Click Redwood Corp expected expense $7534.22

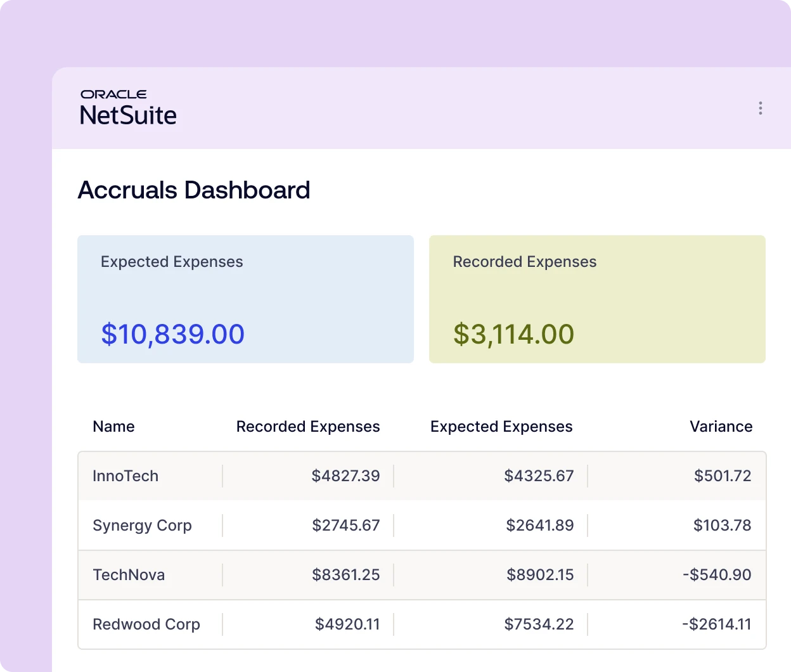[539, 624]
